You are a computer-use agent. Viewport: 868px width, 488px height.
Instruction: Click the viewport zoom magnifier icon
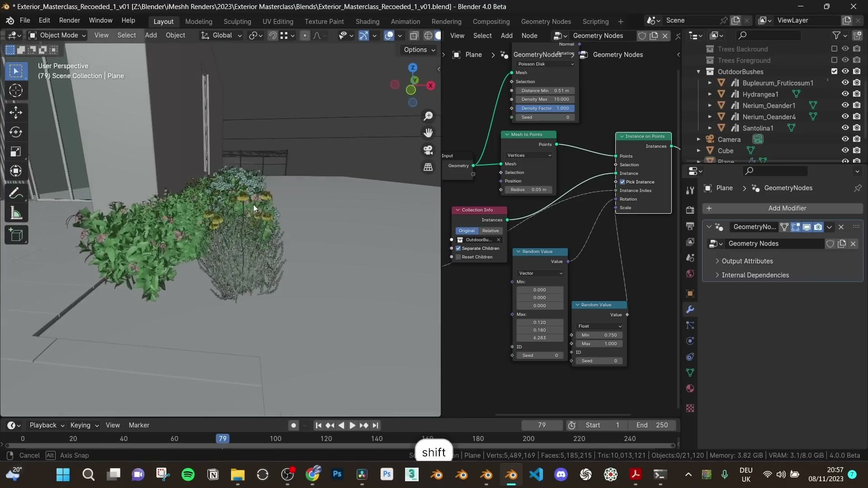(428, 116)
